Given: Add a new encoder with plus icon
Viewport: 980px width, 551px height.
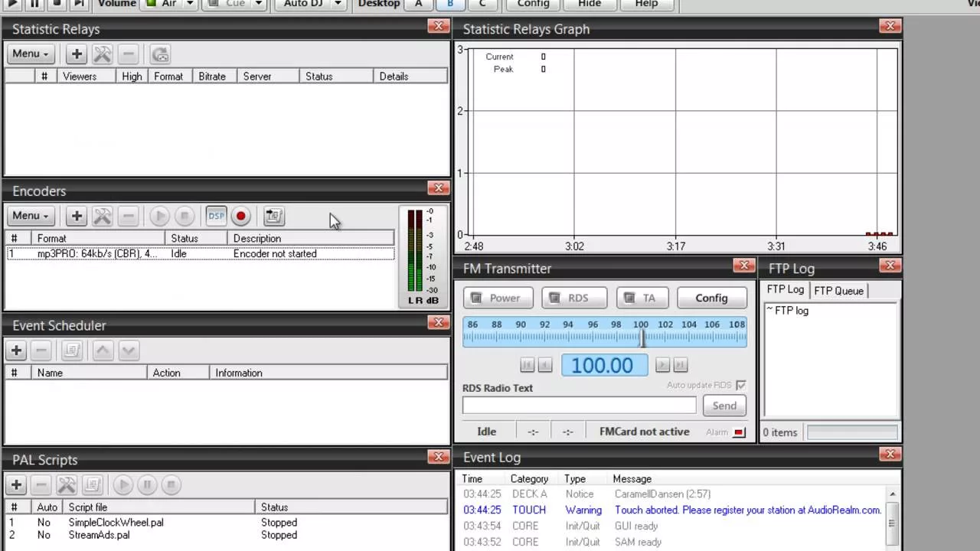Looking at the screenshot, I should (77, 217).
